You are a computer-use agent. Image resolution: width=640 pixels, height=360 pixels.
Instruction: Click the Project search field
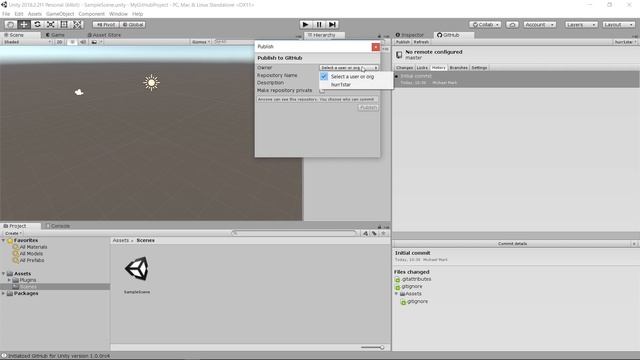tap(295, 233)
